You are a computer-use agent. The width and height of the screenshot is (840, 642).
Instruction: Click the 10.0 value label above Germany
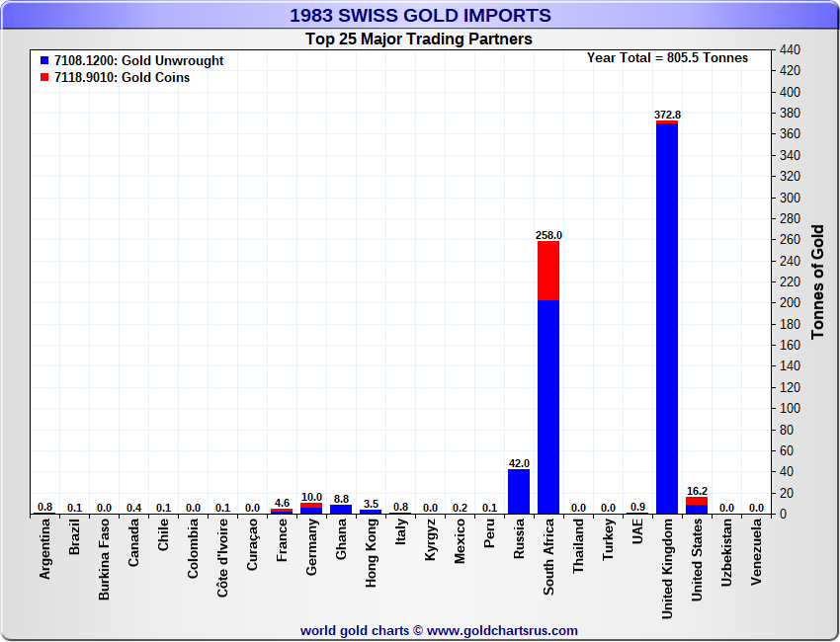(311, 497)
